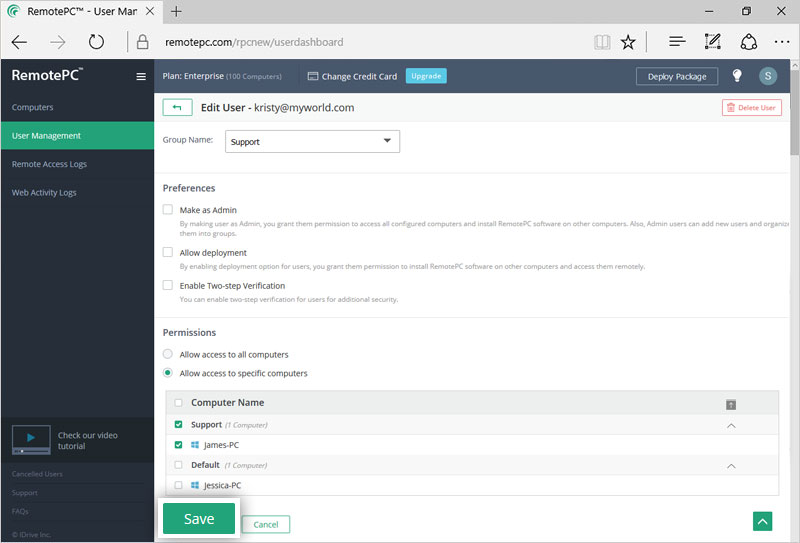Click the Jessica-PC computer name
The height and width of the screenshot is (543, 800).
coord(222,485)
